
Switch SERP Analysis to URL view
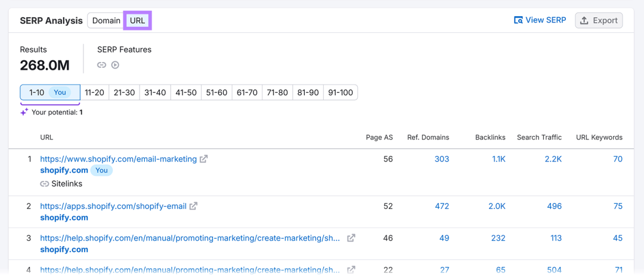(x=137, y=20)
